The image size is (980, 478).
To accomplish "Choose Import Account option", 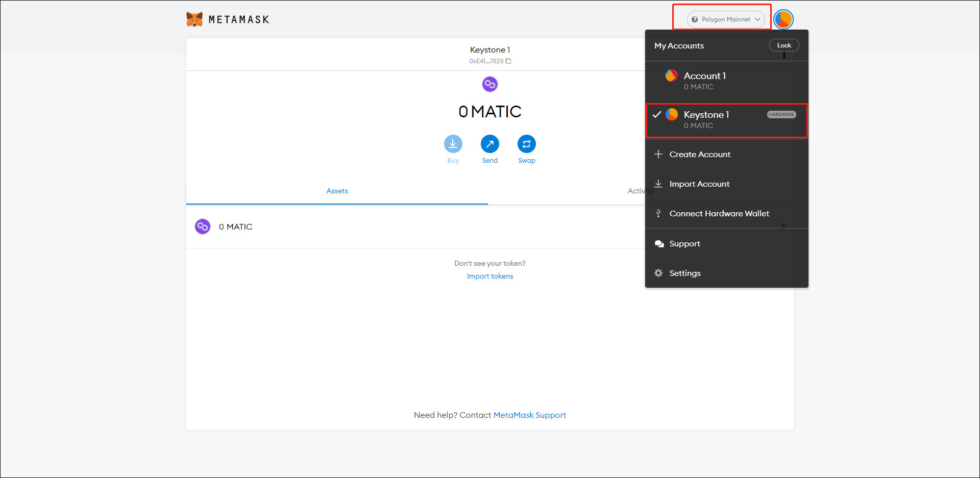I will (699, 184).
